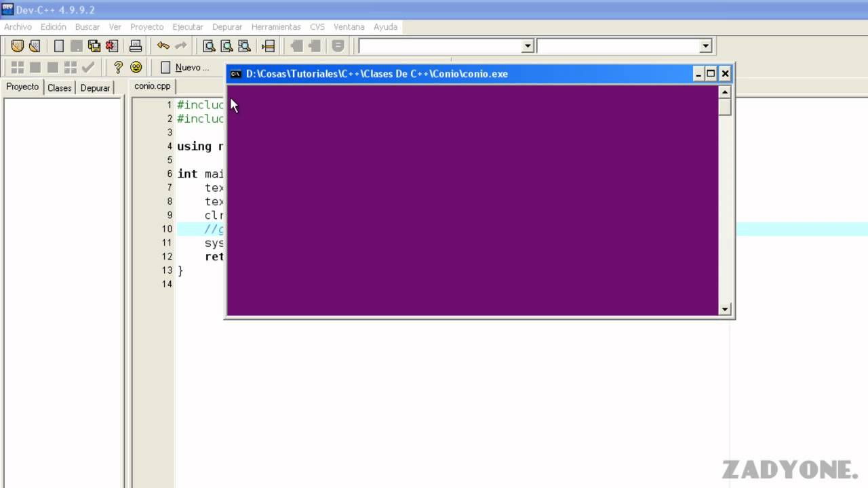Open the Edición menu
The width and height of the screenshot is (868, 488).
(x=54, y=27)
